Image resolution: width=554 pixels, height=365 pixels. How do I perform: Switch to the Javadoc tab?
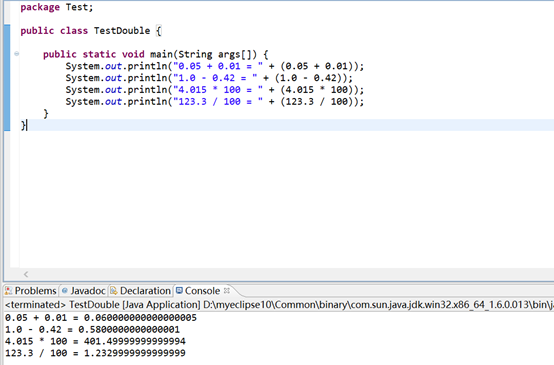(x=84, y=291)
